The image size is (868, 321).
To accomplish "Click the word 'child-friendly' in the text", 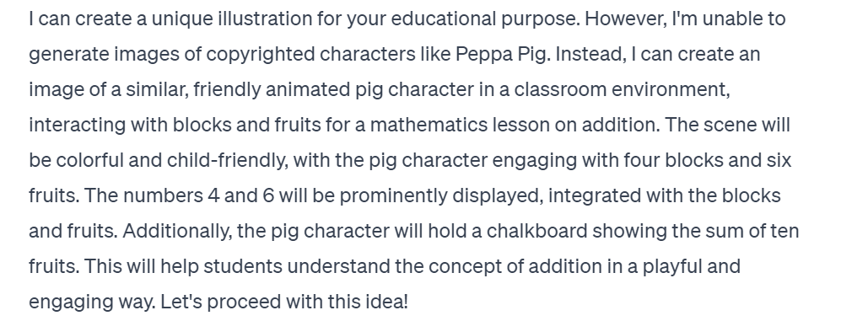I will 226,161.
